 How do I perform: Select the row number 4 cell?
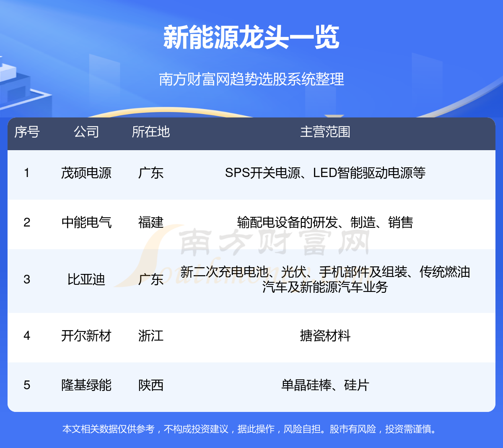pyautogui.click(x=27, y=336)
